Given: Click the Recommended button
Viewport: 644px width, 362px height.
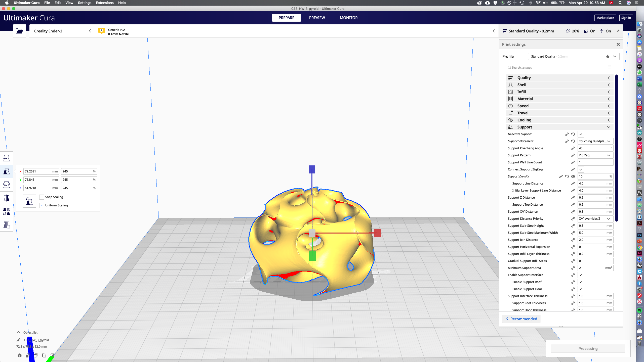Looking at the screenshot, I should [x=521, y=319].
